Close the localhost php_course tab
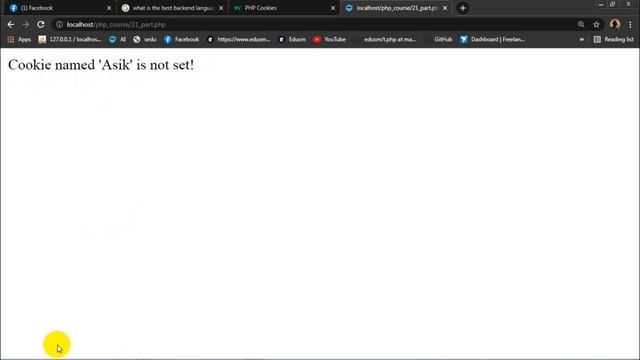Image resolution: width=640 pixels, height=360 pixels. click(445, 8)
